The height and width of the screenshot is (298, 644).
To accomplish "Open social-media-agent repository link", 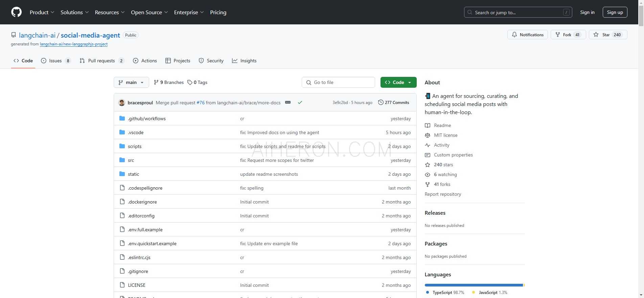I will click(x=90, y=35).
